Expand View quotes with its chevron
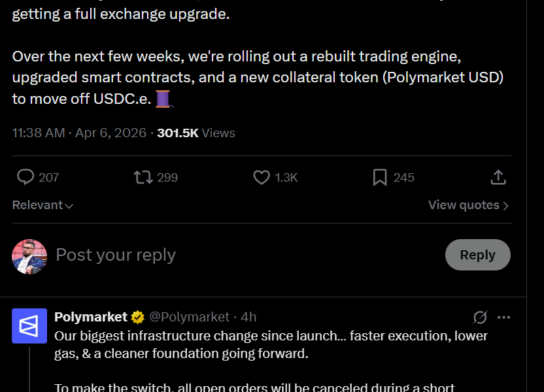Screen dimensions: 544x392 (x=468, y=204)
